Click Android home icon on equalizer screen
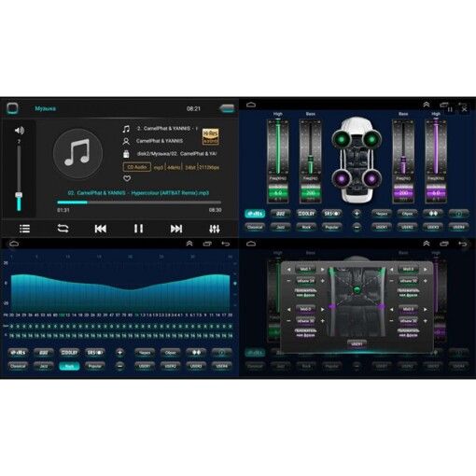 pyautogui.click(x=14, y=244)
